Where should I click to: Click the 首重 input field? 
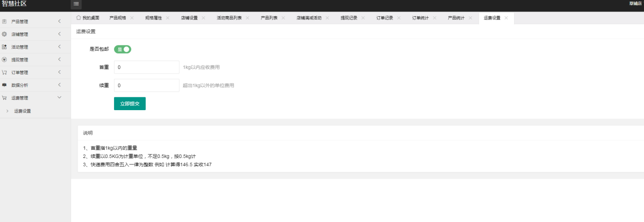147,67
